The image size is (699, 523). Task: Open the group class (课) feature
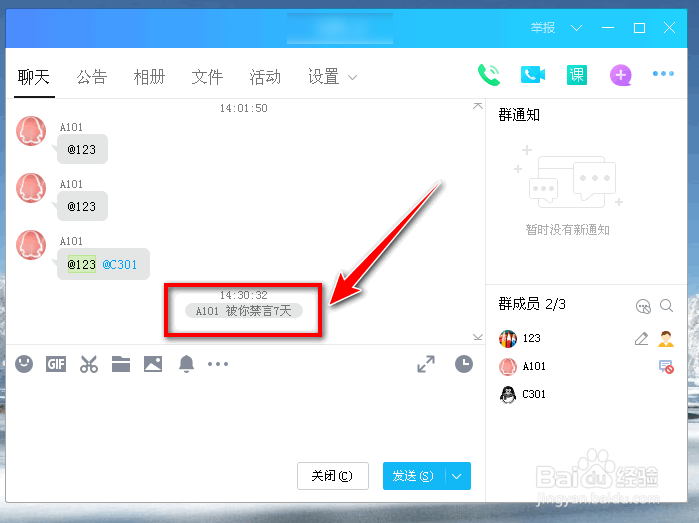click(x=576, y=75)
